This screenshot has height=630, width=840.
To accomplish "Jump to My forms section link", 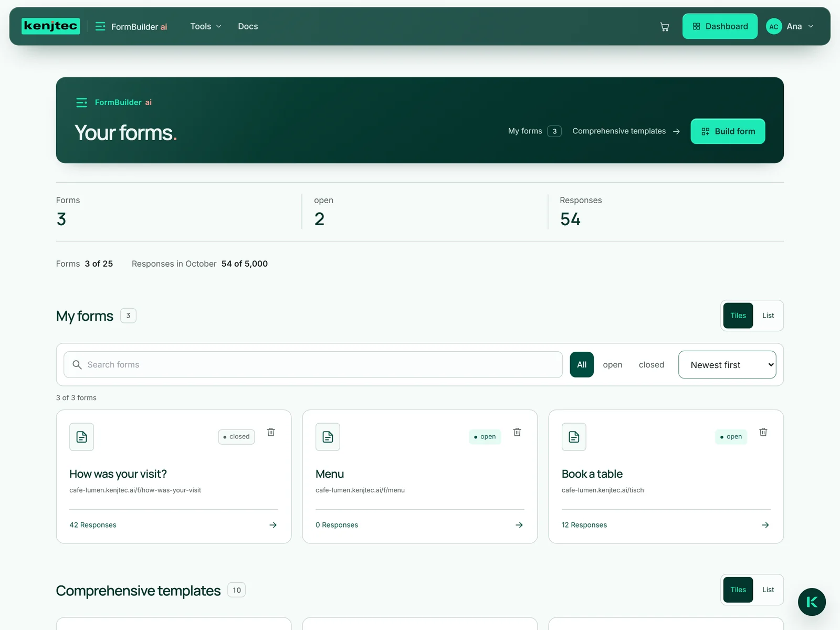I will coord(534,131).
